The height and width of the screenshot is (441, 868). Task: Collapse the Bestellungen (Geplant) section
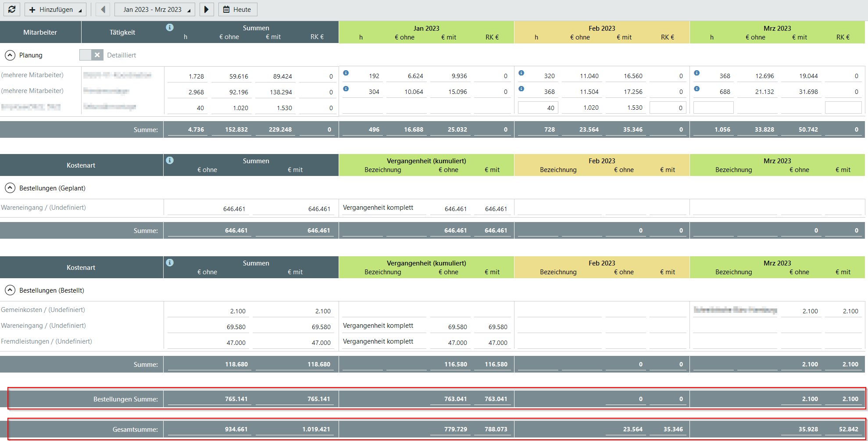[x=10, y=188]
